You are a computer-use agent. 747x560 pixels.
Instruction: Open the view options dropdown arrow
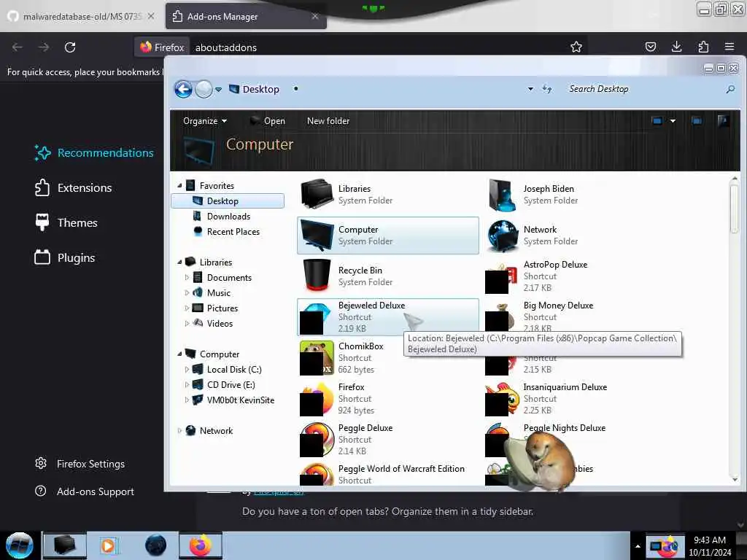[673, 121]
